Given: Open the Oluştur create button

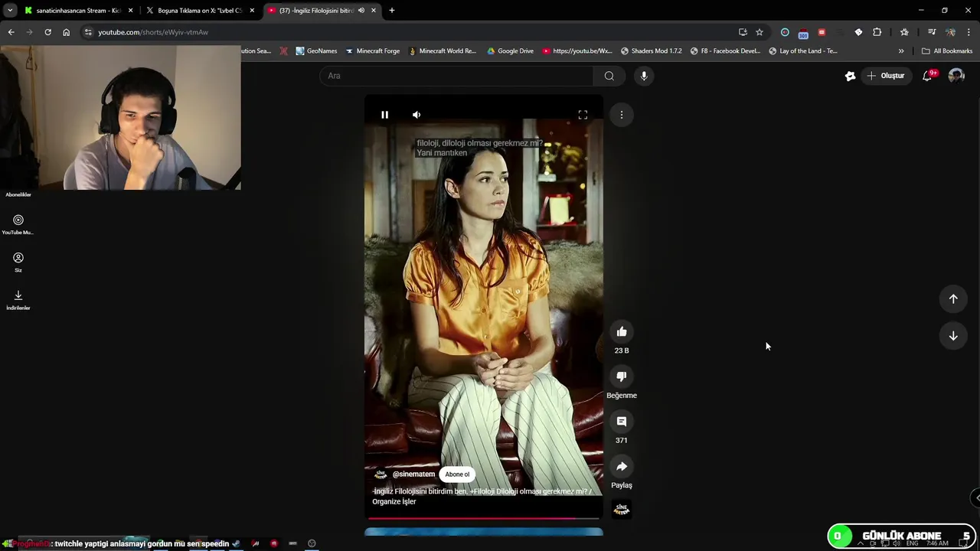Looking at the screenshot, I should pyautogui.click(x=886, y=76).
